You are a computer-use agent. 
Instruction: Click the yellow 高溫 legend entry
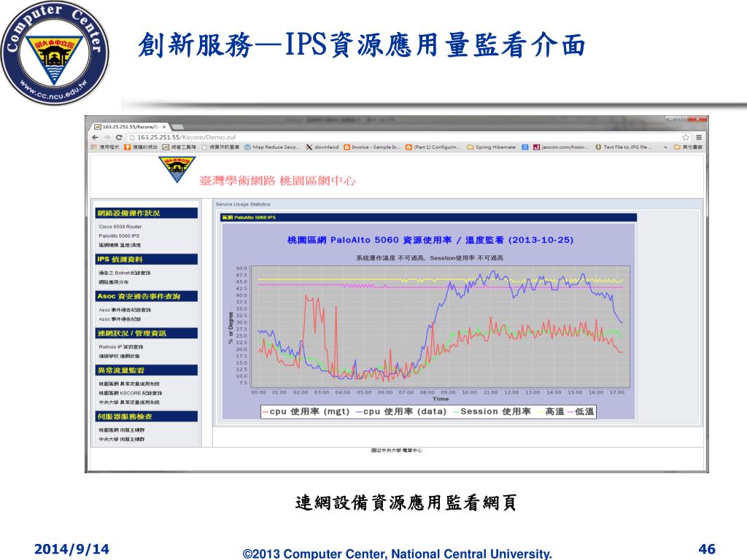(551, 411)
